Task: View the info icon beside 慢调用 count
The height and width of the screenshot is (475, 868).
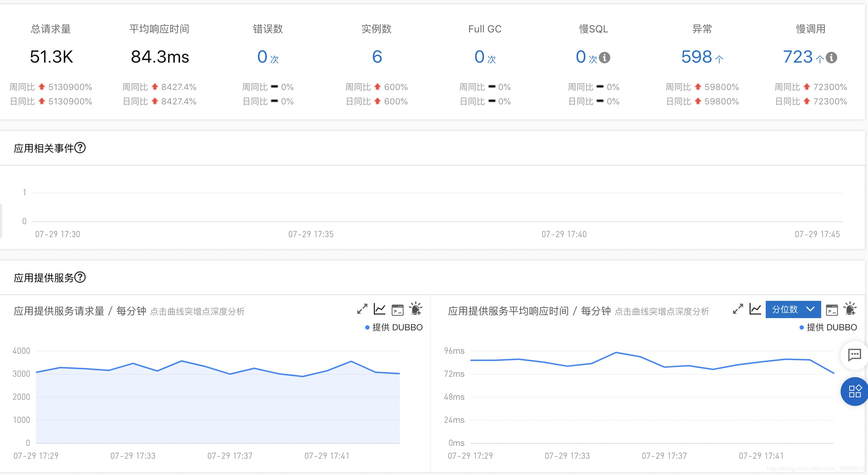Action: pyautogui.click(x=831, y=58)
